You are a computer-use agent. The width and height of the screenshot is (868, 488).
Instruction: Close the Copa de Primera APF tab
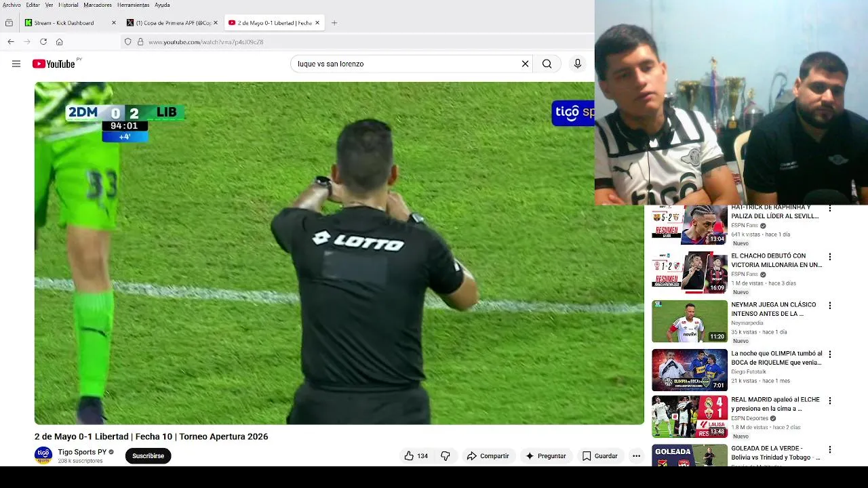click(216, 23)
